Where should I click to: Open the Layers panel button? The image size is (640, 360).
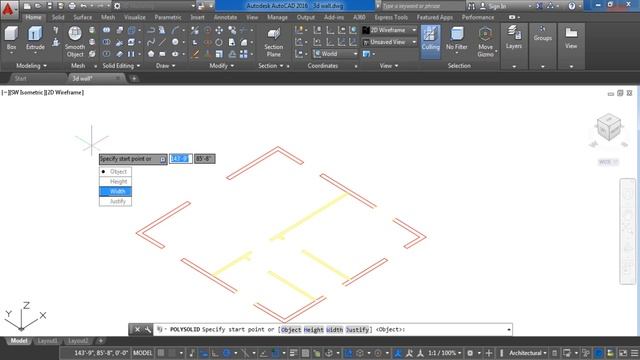click(x=514, y=38)
